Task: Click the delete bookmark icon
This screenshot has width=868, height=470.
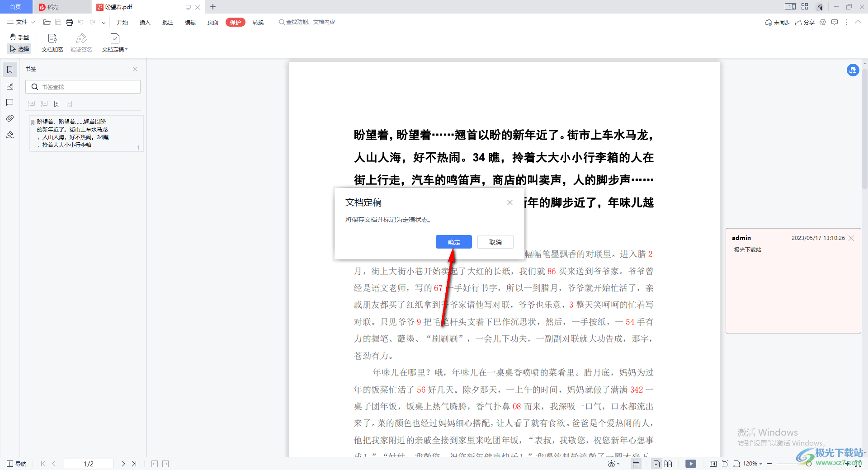Action: point(70,104)
